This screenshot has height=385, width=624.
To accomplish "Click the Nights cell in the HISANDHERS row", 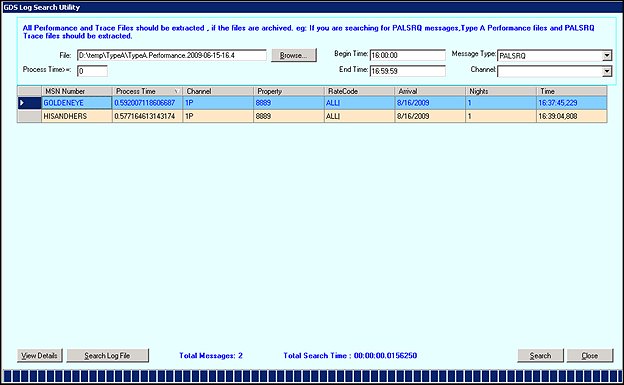I will coord(501,116).
